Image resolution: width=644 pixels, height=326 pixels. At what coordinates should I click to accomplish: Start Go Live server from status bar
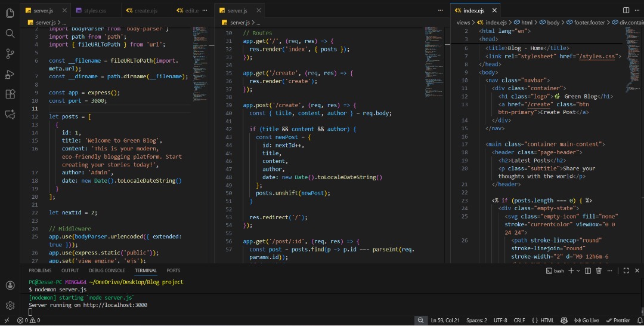click(x=587, y=320)
